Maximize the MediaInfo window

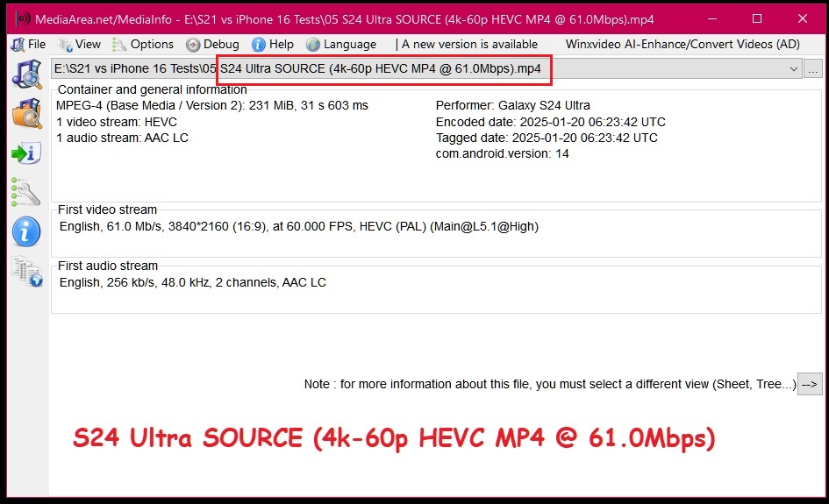click(757, 19)
